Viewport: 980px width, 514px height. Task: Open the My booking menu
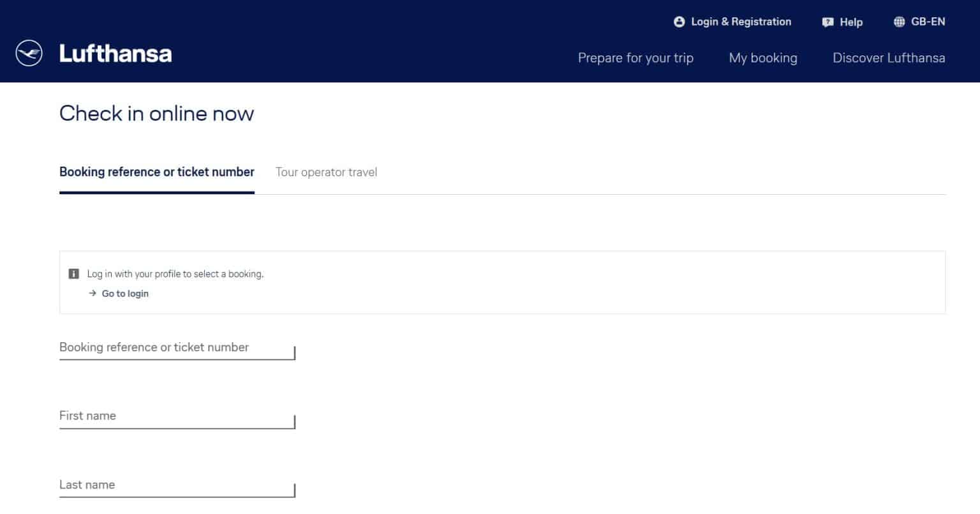click(x=763, y=57)
